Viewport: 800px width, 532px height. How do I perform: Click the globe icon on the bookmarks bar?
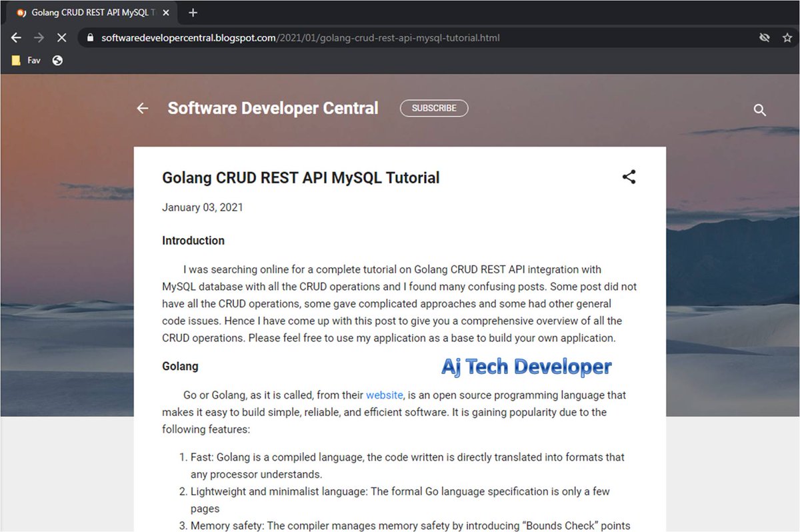tap(57, 60)
